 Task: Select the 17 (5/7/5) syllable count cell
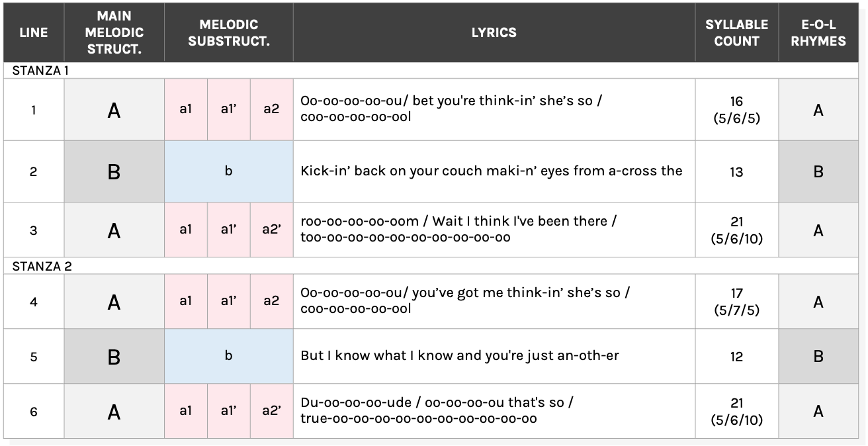click(x=736, y=301)
